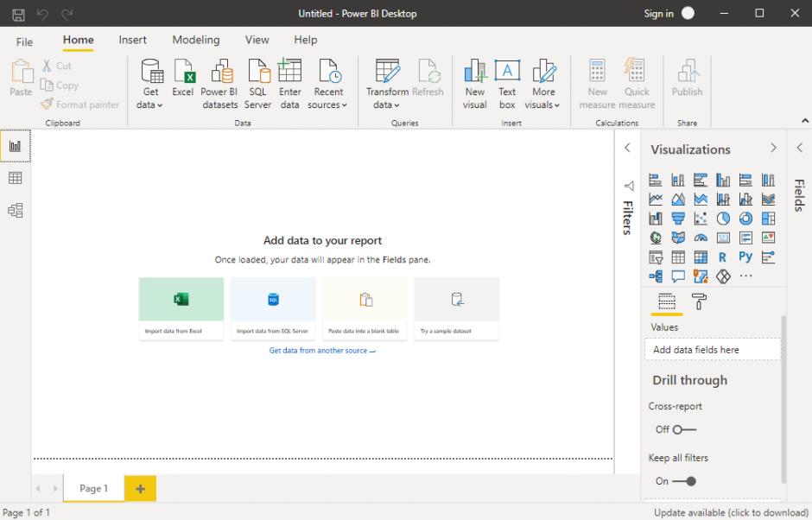
Task: Get more visuals via ellipsis
Action: (745, 276)
